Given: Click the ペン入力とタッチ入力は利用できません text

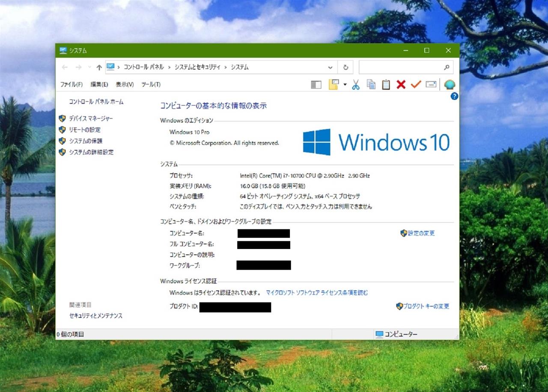Looking at the screenshot, I should click(306, 207).
